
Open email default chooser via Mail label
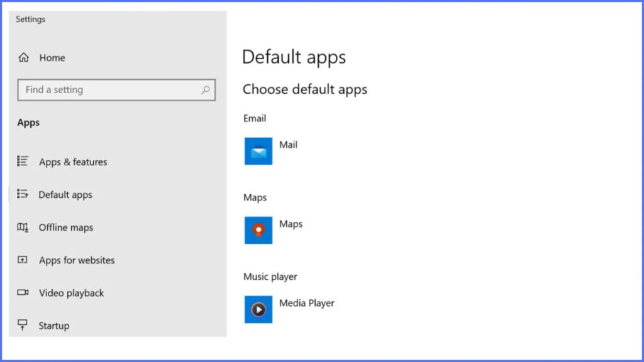288,145
